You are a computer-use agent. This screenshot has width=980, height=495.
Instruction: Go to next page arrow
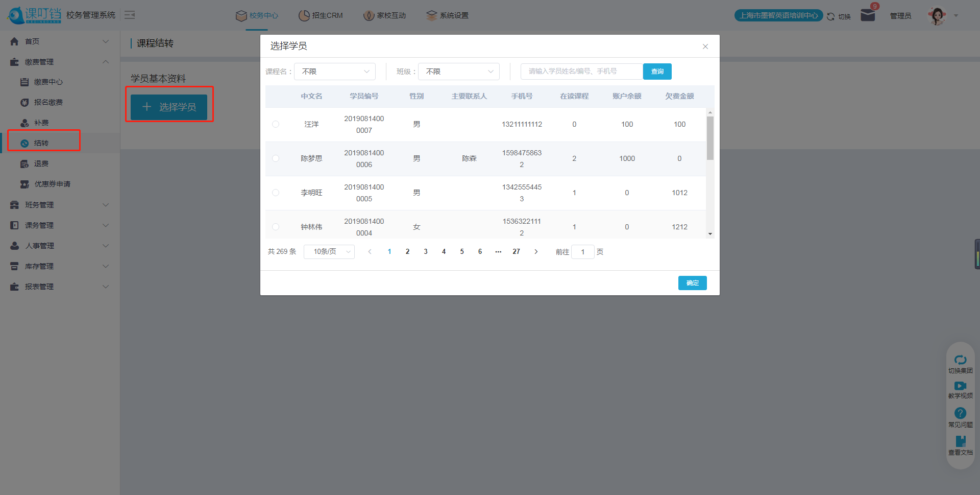[536, 252]
